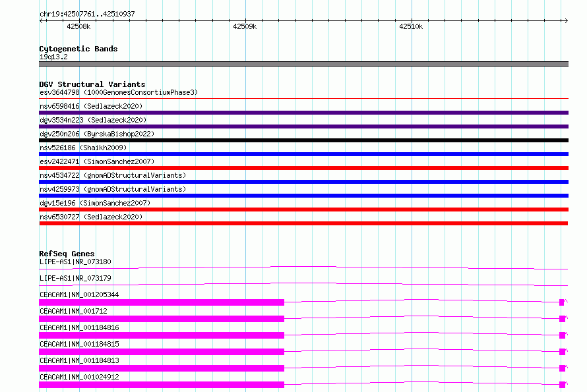Click the red bar under dgv15e196
This screenshot has height=392, width=587.
[x=303, y=210]
